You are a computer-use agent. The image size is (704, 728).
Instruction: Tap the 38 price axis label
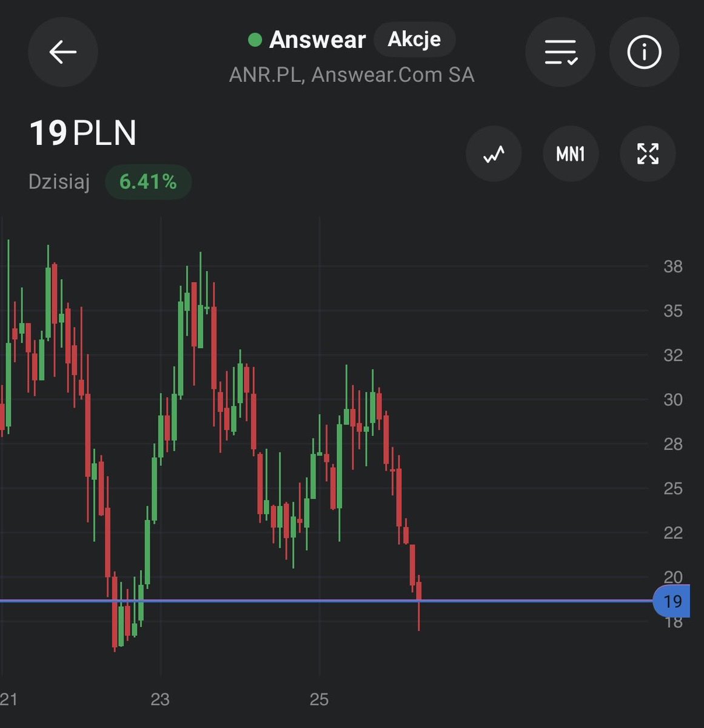coord(672,266)
